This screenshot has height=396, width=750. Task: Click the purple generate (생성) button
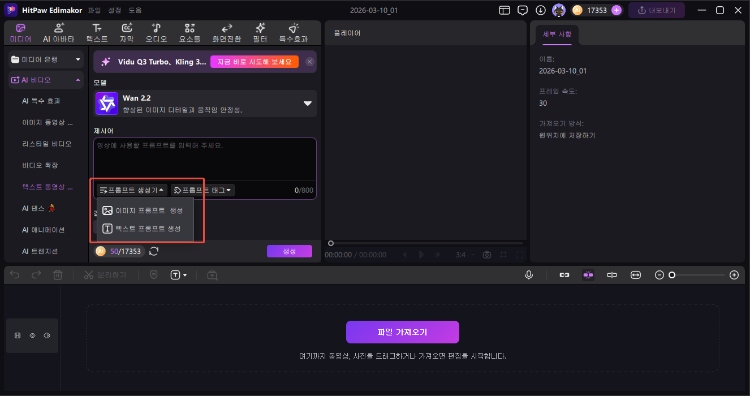tap(289, 251)
